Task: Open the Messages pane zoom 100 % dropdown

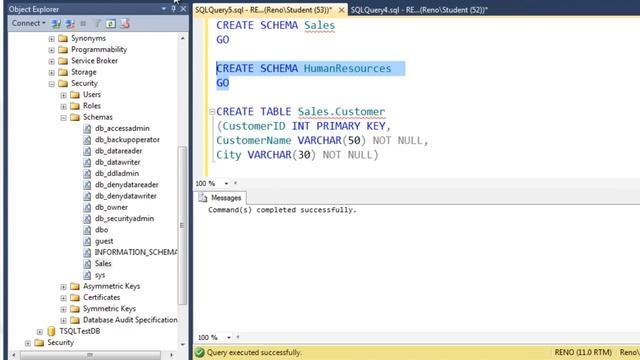Action: pyautogui.click(x=229, y=338)
